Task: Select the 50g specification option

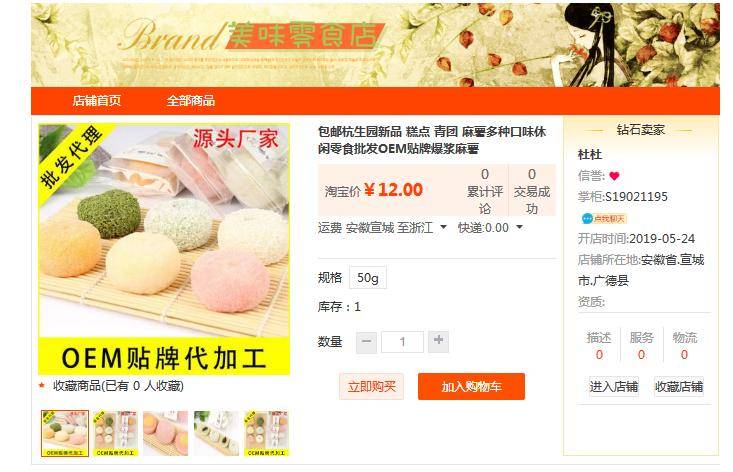Action: (368, 278)
